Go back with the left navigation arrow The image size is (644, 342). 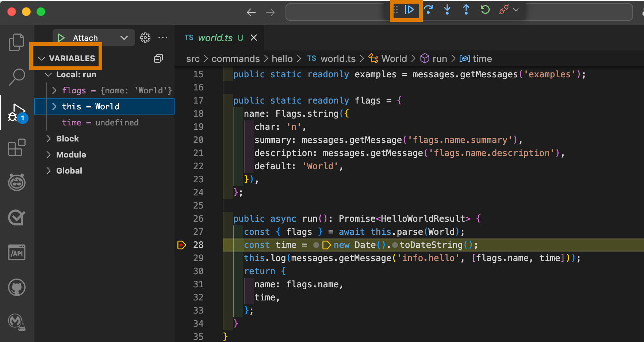pos(251,12)
